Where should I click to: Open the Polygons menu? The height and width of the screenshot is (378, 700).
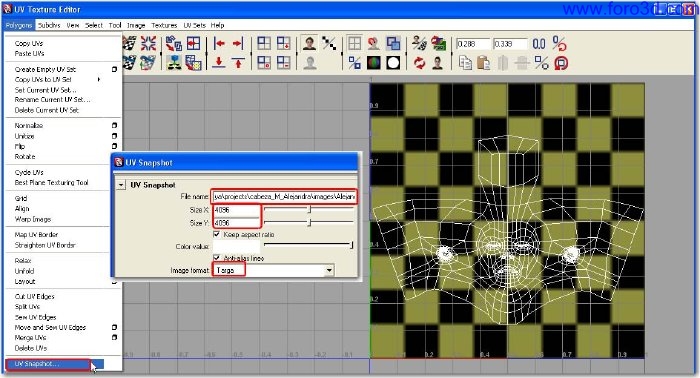click(19, 25)
